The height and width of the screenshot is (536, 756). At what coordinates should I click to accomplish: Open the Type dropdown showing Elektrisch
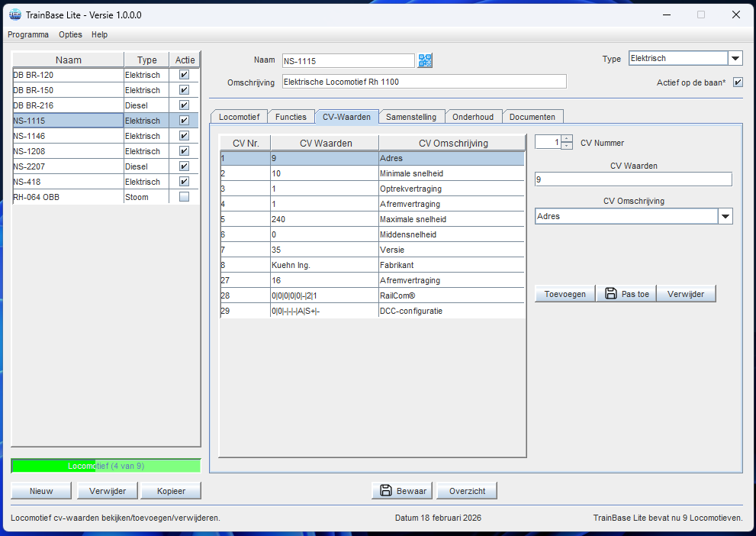pos(735,59)
